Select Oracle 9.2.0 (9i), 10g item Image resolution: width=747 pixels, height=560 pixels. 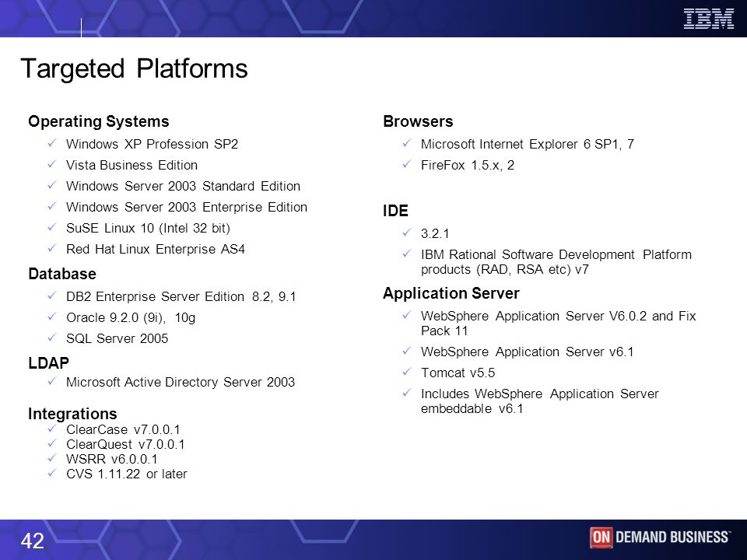point(131,317)
